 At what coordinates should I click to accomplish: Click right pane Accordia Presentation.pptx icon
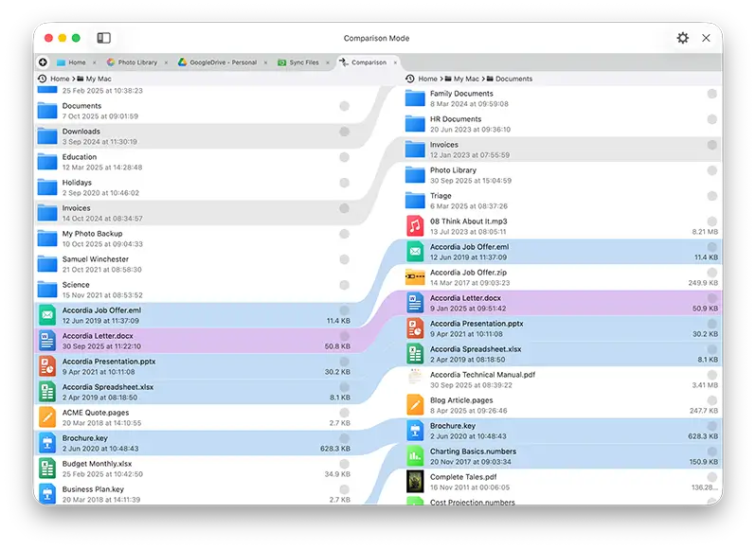415,328
